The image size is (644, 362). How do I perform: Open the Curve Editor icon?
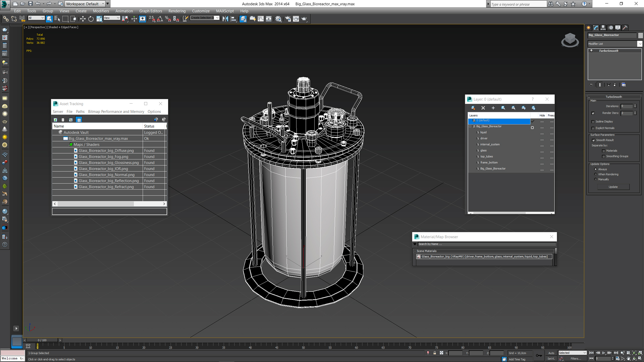click(261, 19)
